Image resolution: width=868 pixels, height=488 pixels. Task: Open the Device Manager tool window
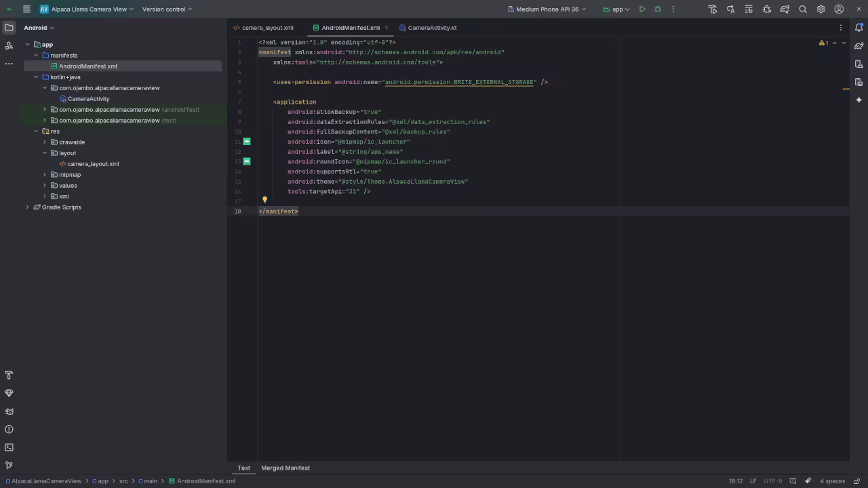[859, 64]
